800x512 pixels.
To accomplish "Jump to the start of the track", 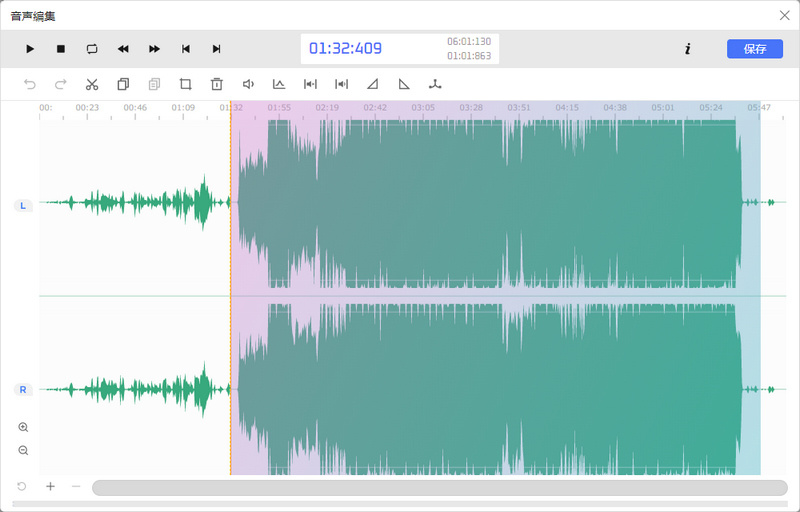I will [x=186, y=49].
